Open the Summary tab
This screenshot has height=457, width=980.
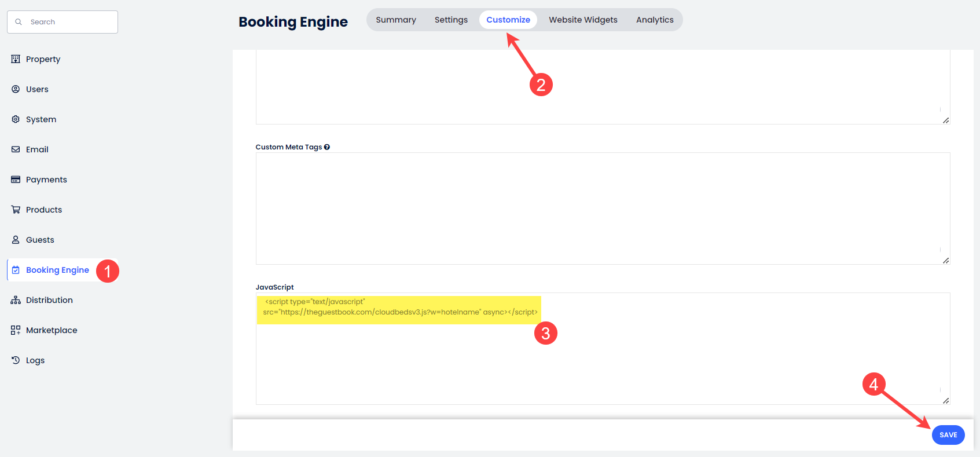pos(396,20)
